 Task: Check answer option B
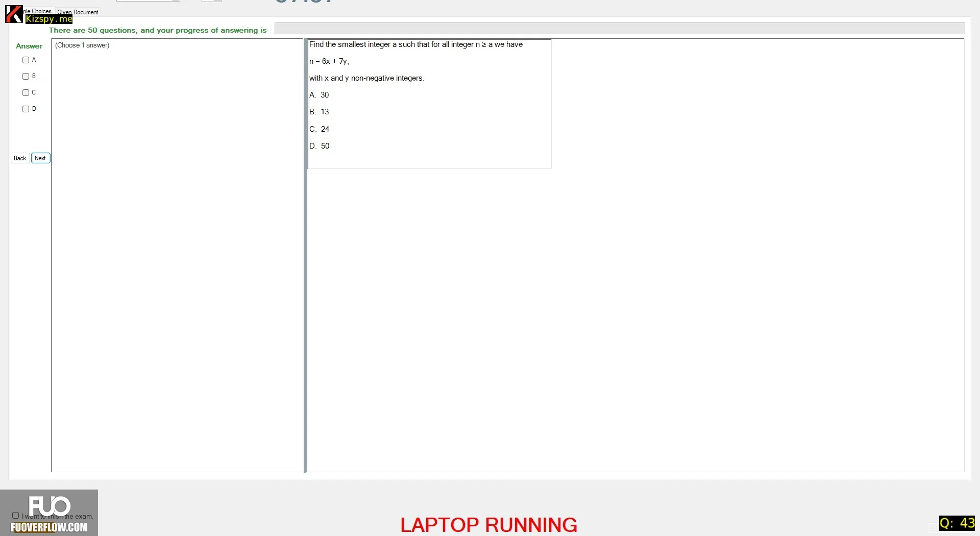click(26, 77)
